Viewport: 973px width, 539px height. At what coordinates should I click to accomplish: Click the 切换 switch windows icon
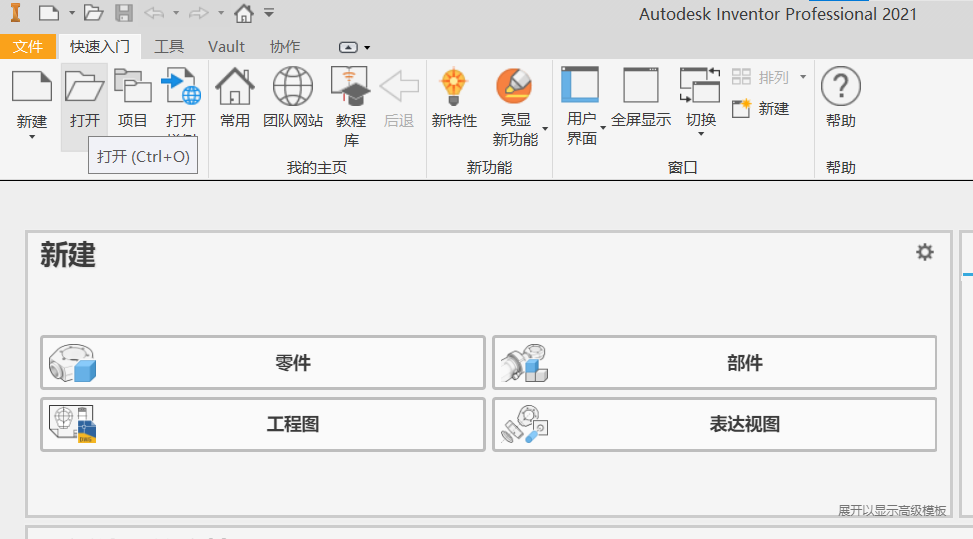tap(700, 85)
